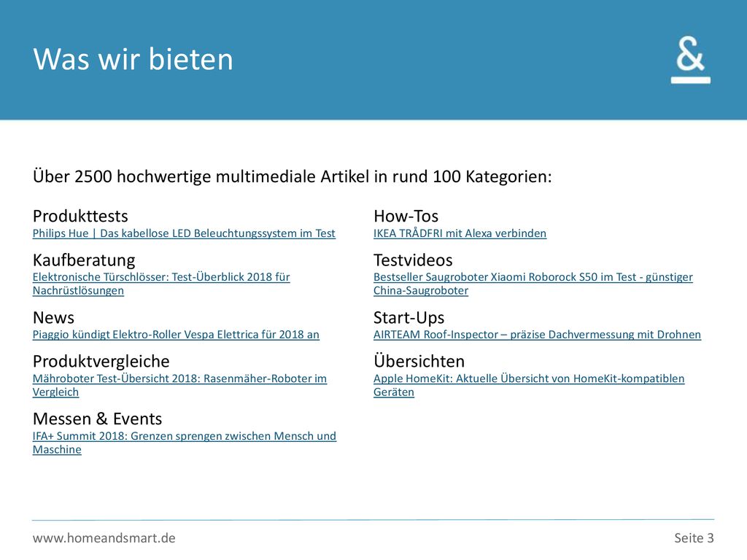Open the Philips Hue LED Beleuchtungssystem link
The height and width of the screenshot is (560, 747).
pos(184,233)
